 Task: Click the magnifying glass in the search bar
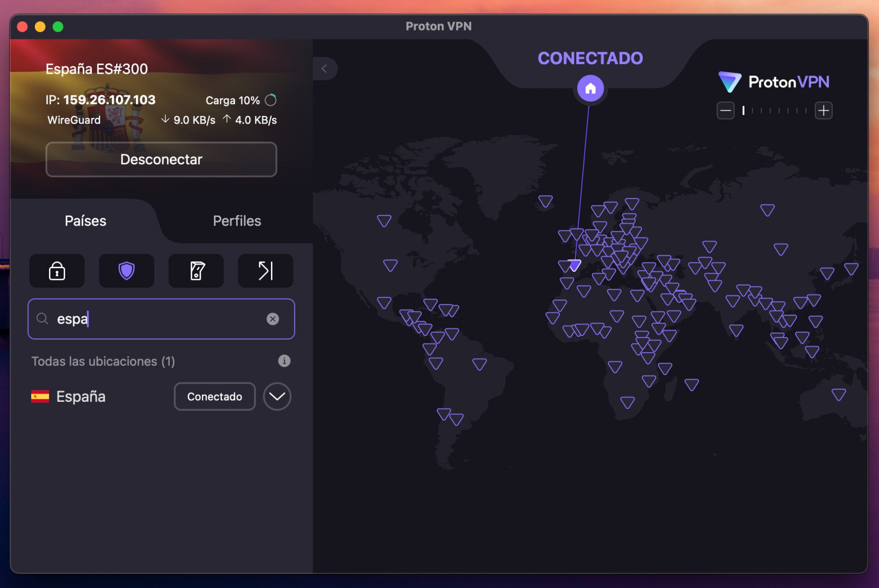click(42, 319)
